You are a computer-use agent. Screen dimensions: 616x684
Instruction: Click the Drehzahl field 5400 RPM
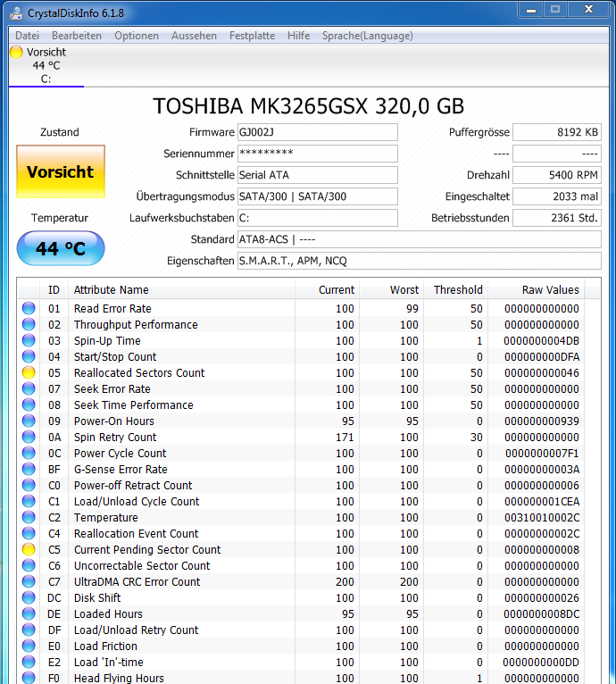point(557,175)
